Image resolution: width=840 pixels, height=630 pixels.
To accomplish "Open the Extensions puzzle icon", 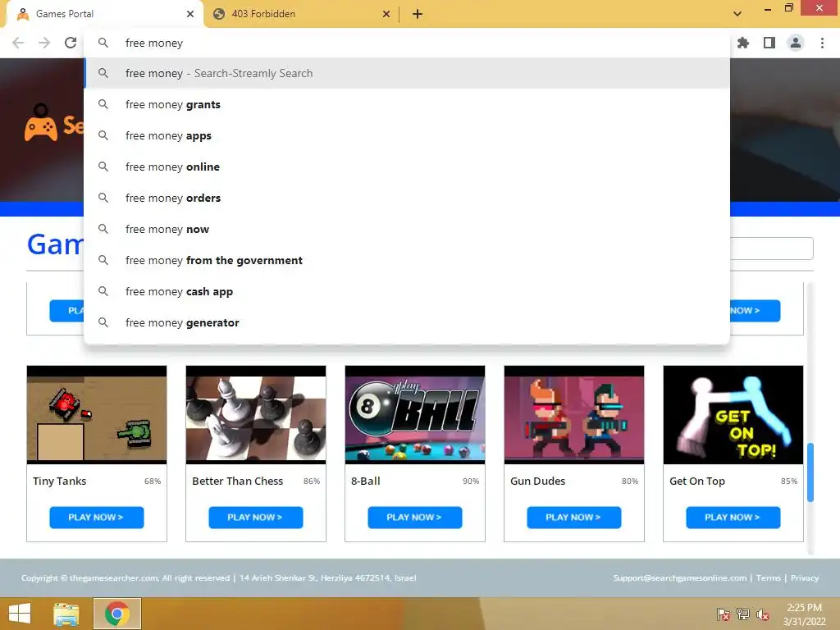I will click(x=743, y=43).
